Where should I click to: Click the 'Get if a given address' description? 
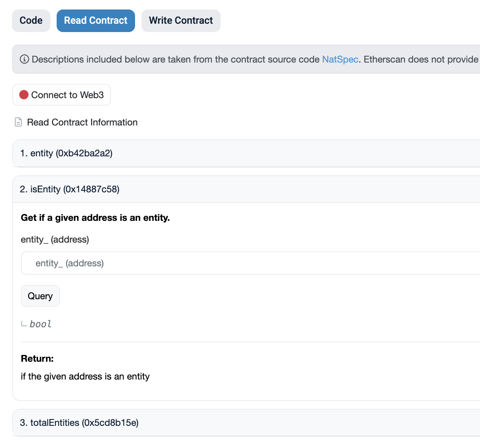point(95,218)
